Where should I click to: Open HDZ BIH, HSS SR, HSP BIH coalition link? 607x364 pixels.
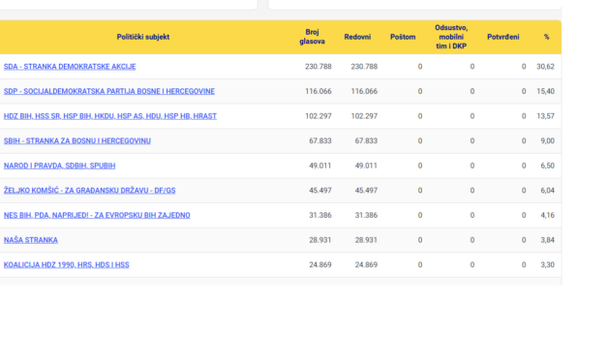point(110,116)
